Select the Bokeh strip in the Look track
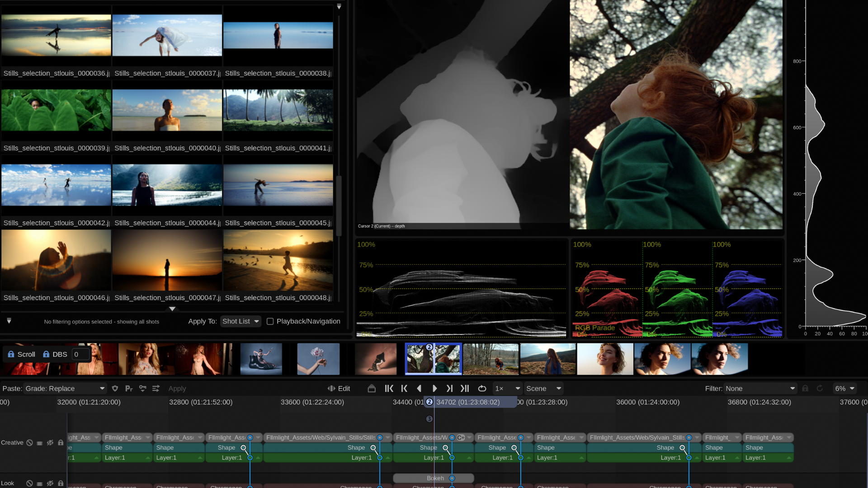The width and height of the screenshot is (868, 488). pos(434,478)
